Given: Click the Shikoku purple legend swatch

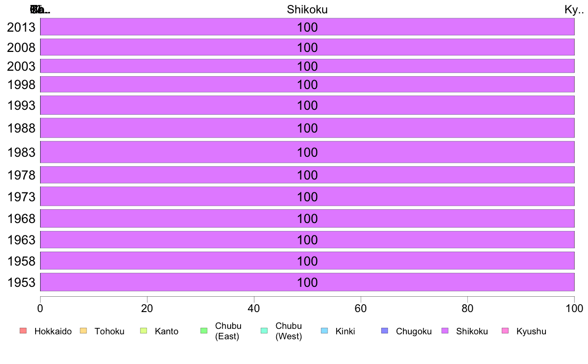Looking at the screenshot, I should pos(445,331).
